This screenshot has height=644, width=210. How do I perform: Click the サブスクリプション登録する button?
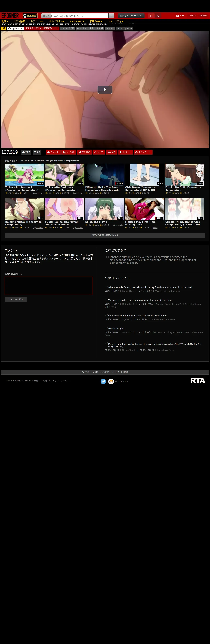click(42, 28)
